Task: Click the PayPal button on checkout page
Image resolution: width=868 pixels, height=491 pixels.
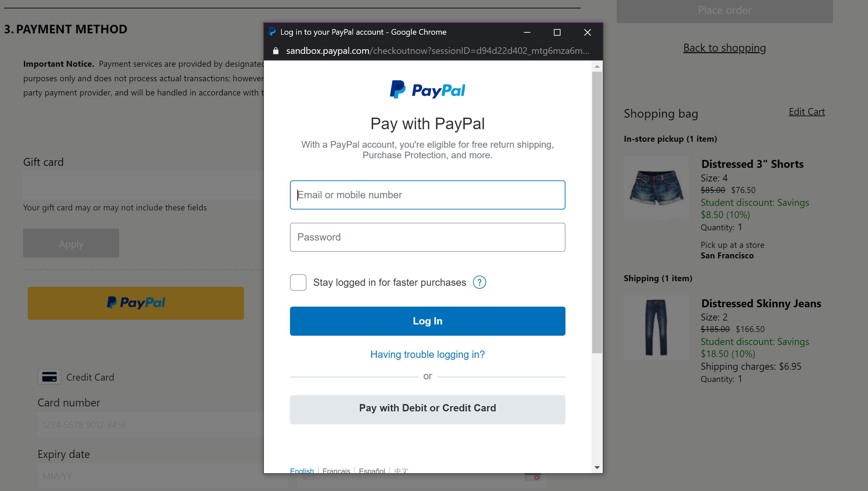Action: (135, 302)
